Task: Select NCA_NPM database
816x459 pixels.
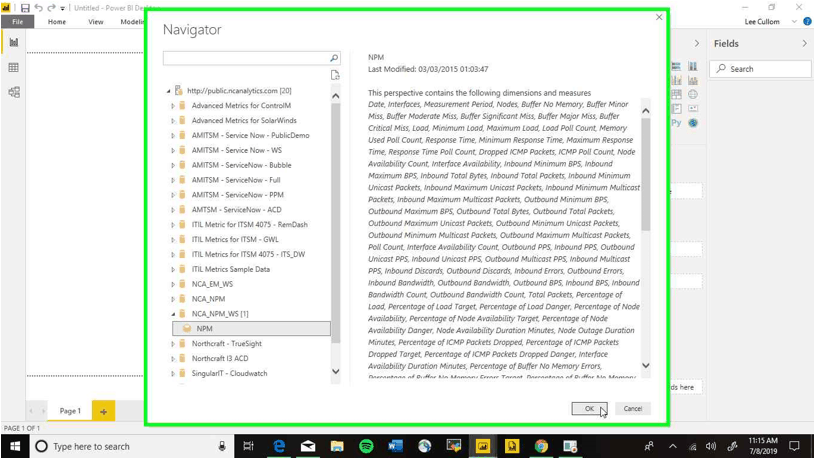Action: (x=208, y=299)
